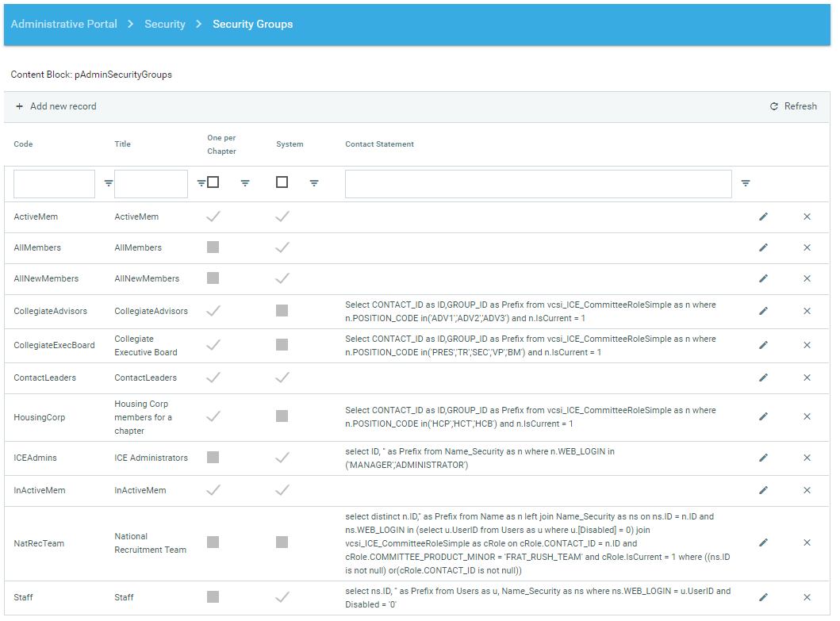Image resolution: width=840 pixels, height=621 pixels.
Task: Delete the ContactLeaders record
Action: coord(807,378)
